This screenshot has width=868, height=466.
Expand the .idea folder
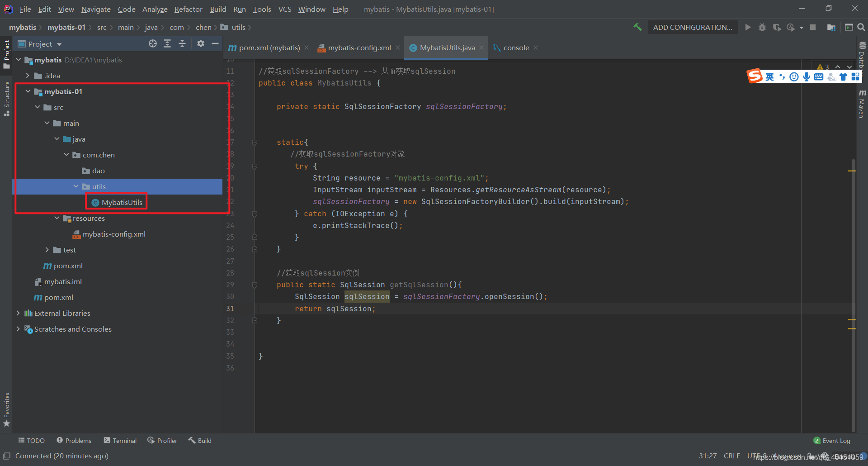(28, 76)
